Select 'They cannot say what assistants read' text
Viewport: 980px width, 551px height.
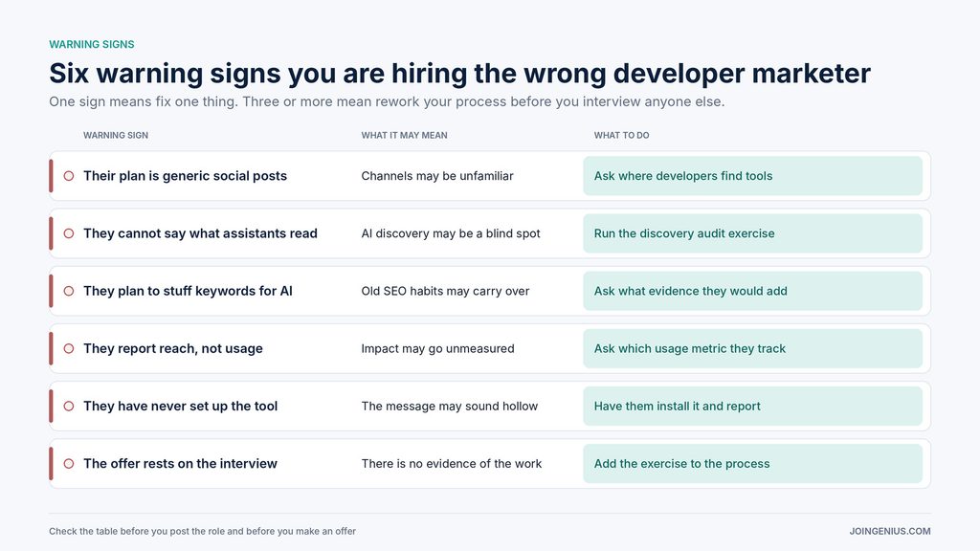(x=200, y=233)
